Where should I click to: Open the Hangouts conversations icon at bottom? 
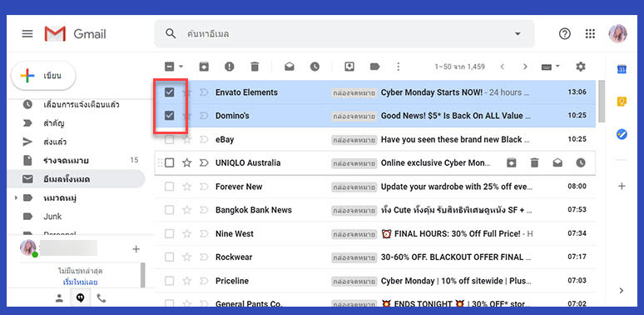pyautogui.click(x=80, y=298)
